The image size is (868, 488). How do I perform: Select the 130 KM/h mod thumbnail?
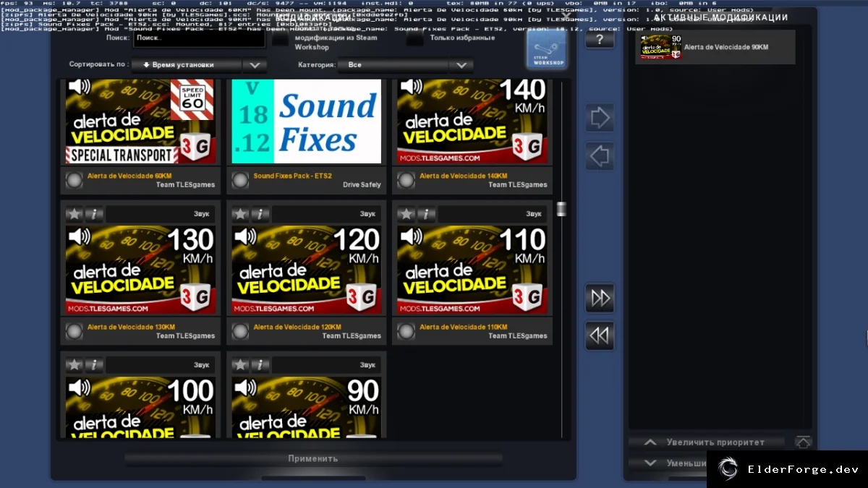pos(140,270)
